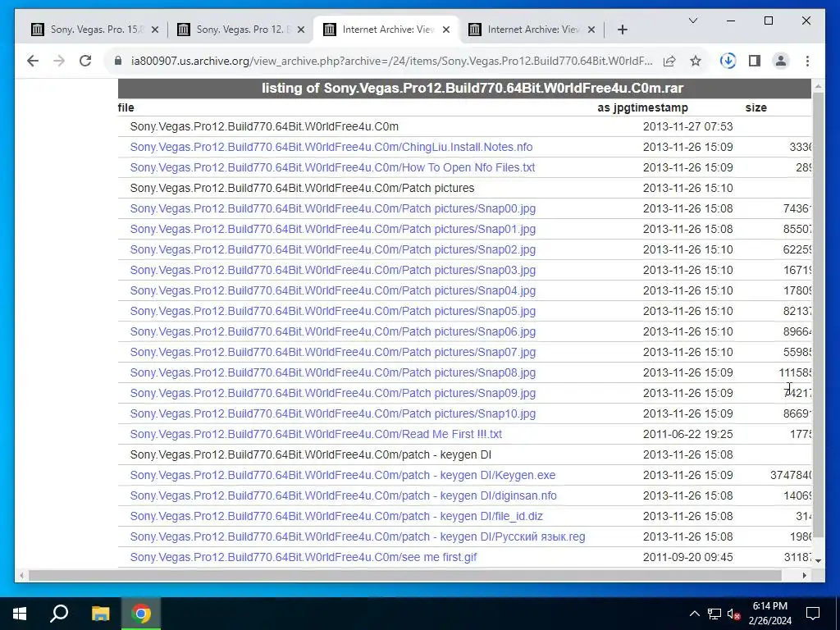Screen dimensions: 840x630
Task: Open the Русский язык.reg link
Action: click(x=358, y=536)
